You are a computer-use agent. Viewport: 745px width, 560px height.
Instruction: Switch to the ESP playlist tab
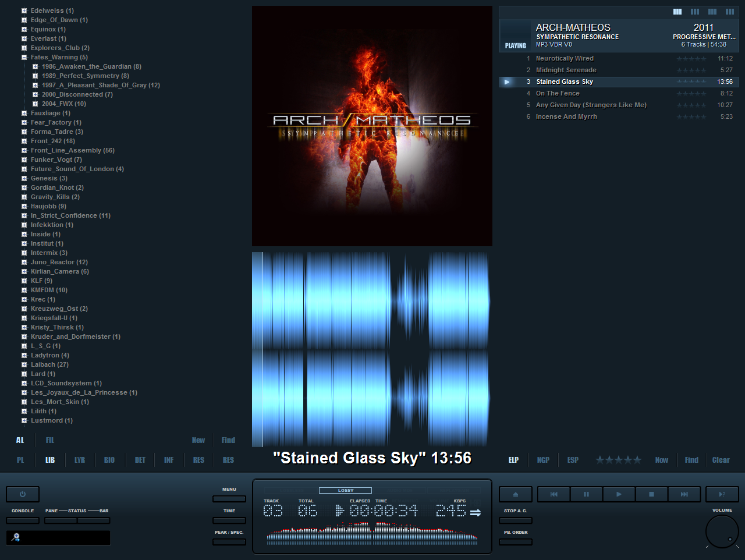(x=573, y=460)
